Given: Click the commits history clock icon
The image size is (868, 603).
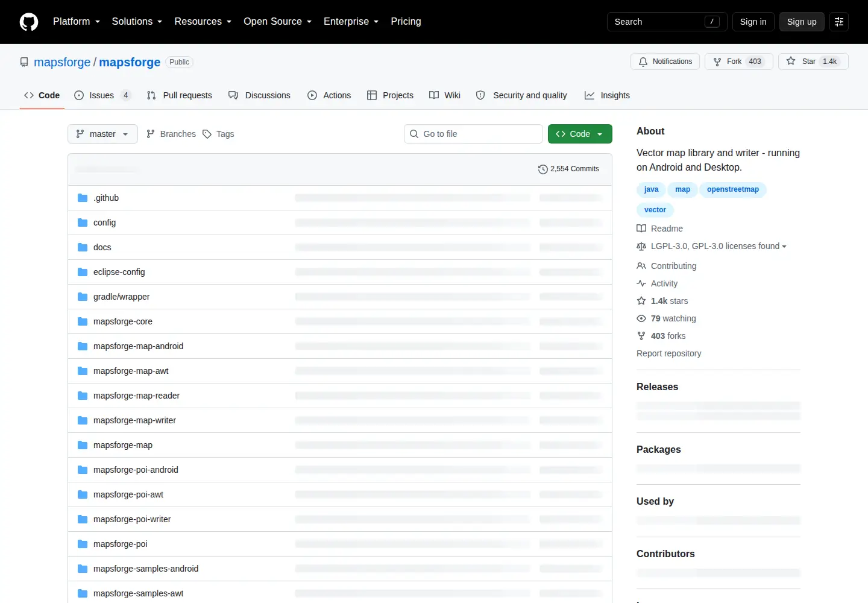Looking at the screenshot, I should click(x=542, y=169).
